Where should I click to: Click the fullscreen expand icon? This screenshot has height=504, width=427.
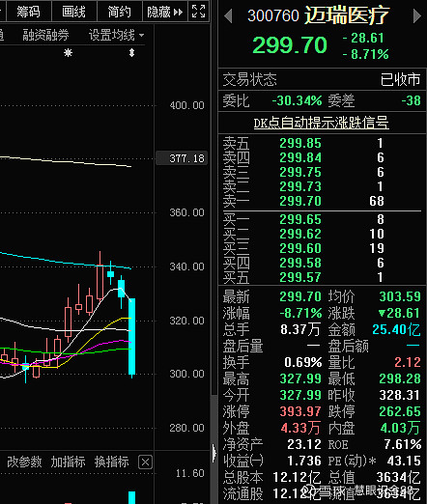pos(198,12)
